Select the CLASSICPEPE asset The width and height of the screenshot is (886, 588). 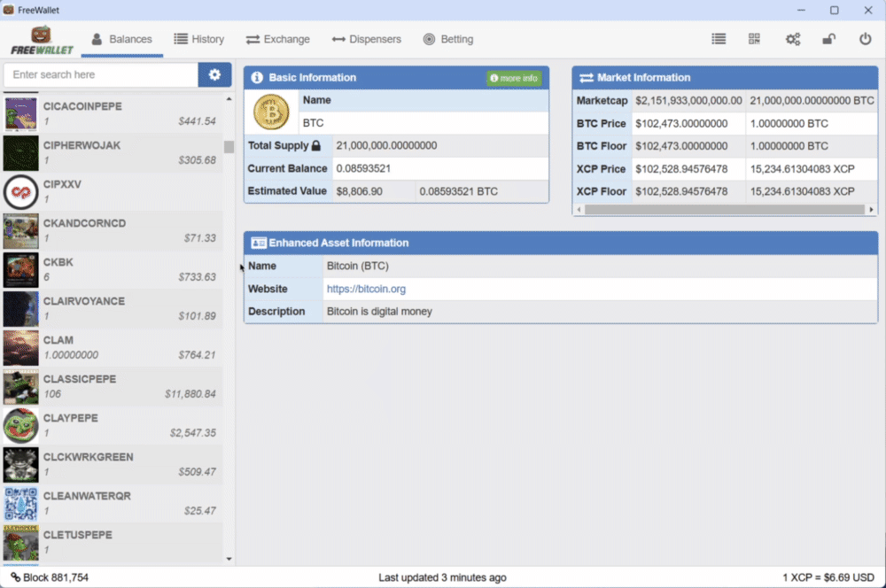point(113,386)
